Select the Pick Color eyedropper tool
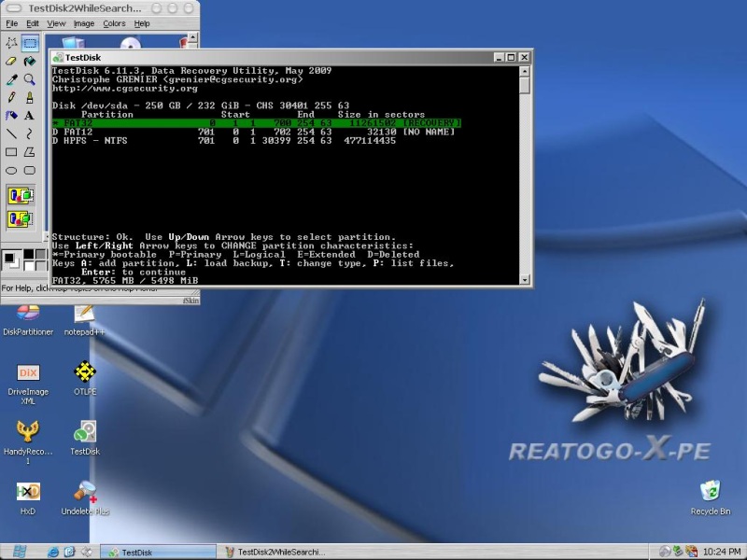 pyautogui.click(x=11, y=79)
